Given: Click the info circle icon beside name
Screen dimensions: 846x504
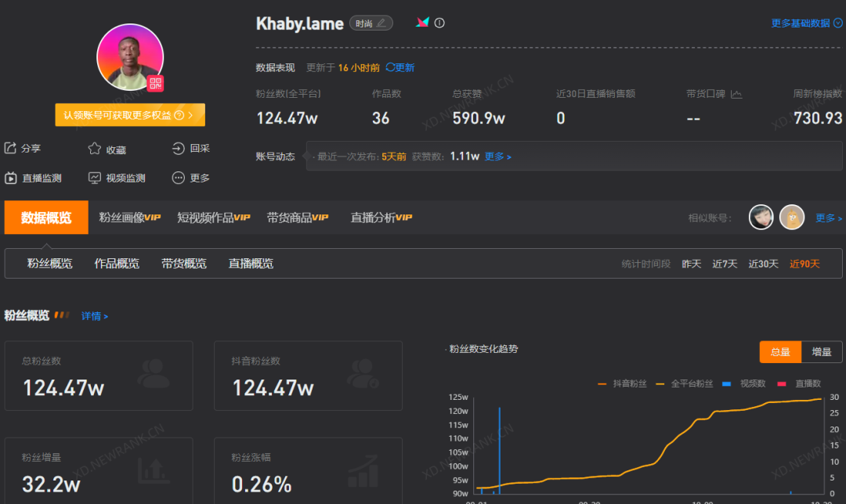Looking at the screenshot, I should pyautogui.click(x=439, y=23).
